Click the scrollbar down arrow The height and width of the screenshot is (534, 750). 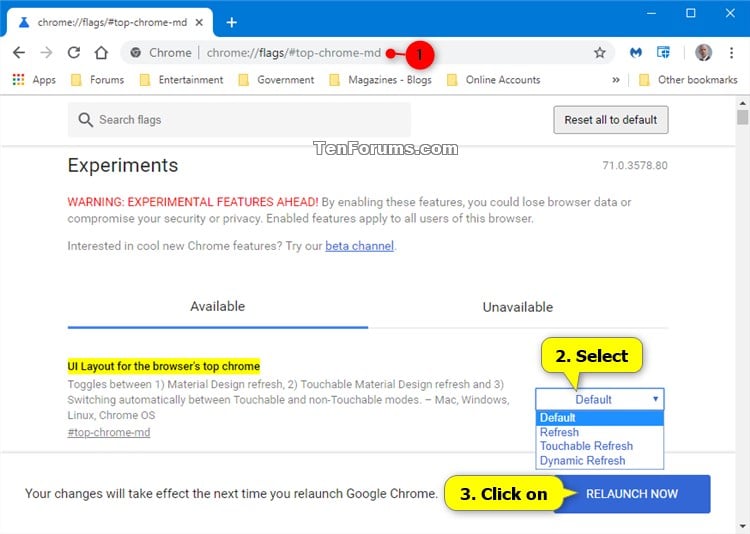click(742, 526)
